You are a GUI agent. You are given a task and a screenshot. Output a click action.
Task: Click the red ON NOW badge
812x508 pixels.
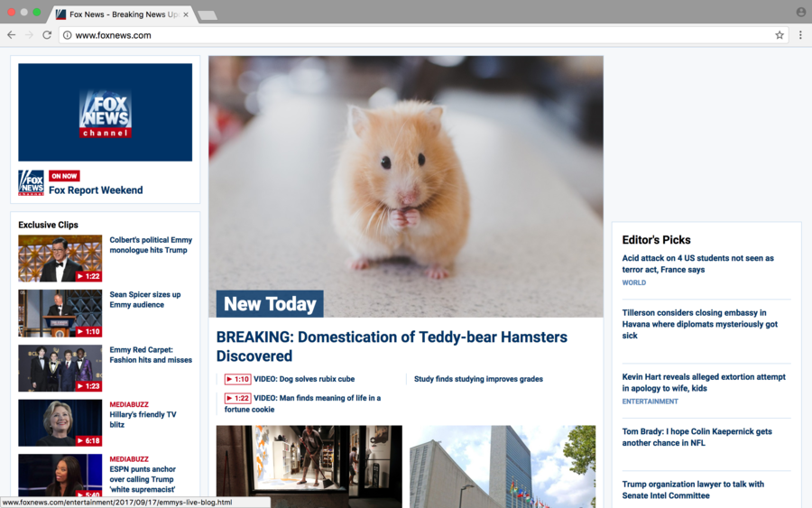tap(64, 176)
